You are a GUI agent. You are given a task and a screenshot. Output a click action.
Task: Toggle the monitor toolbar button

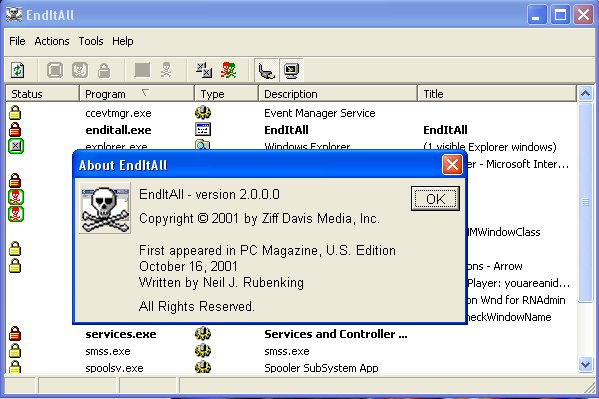click(x=291, y=70)
